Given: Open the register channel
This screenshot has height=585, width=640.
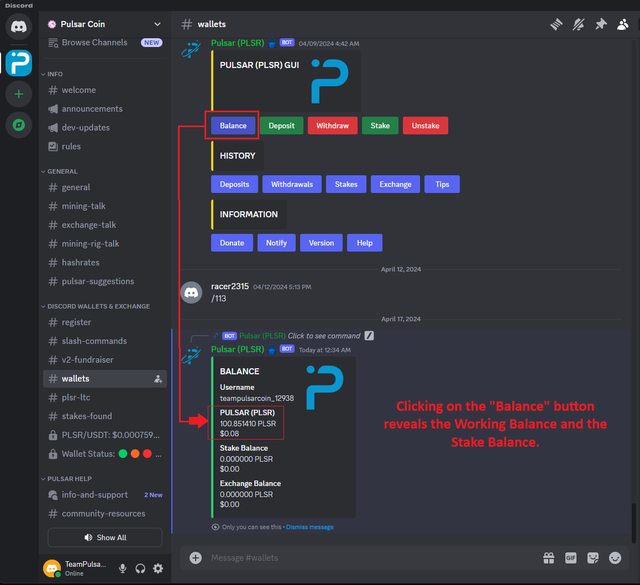Looking at the screenshot, I should click(105, 322).
